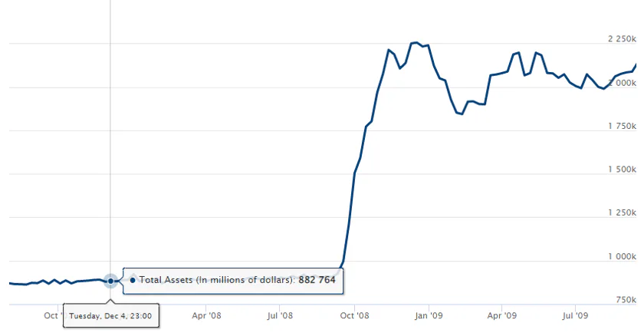Viewport: 644px width, 336px height.
Task: Click the 1 000k y-axis label
Action: click(x=622, y=256)
